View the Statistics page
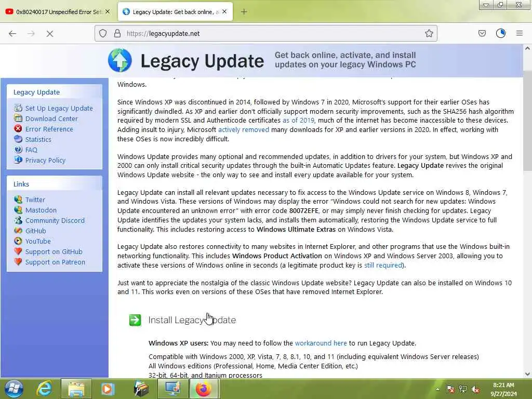The height and width of the screenshot is (399, 532). [38, 139]
